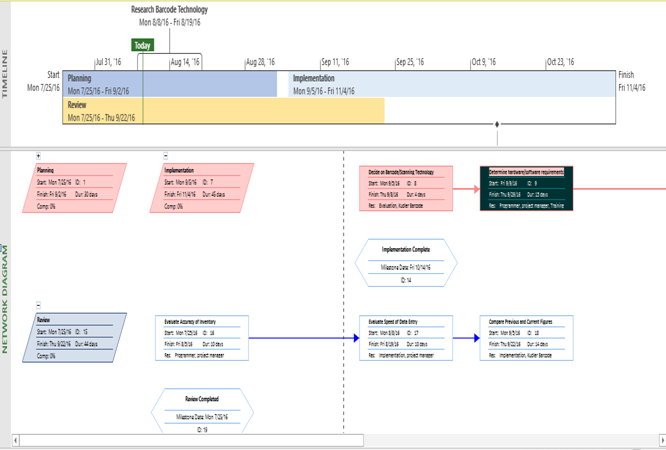The height and width of the screenshot is (450, 666).
Task: Select Determine hardware/software requirements task box
Action: click(x=527, y=188)
